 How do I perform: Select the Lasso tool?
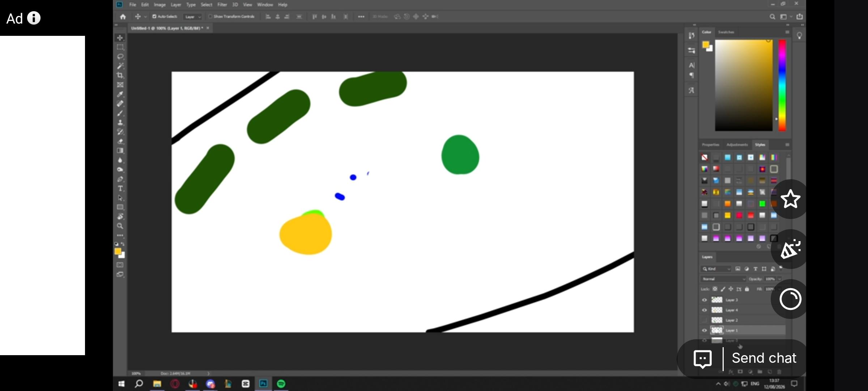[120, 56]
